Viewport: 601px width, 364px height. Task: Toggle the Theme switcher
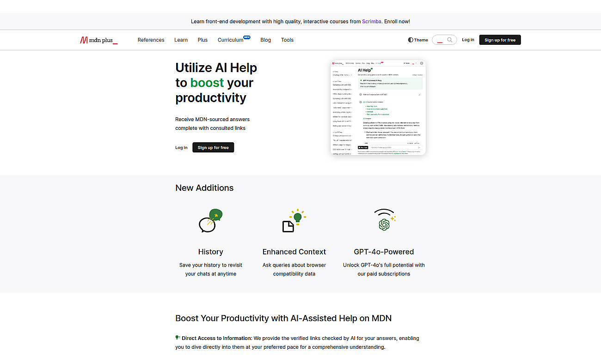point(418,40)
